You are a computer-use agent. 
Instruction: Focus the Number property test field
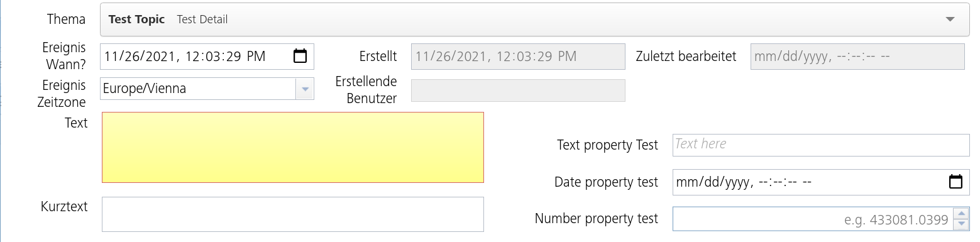point(813,219)
